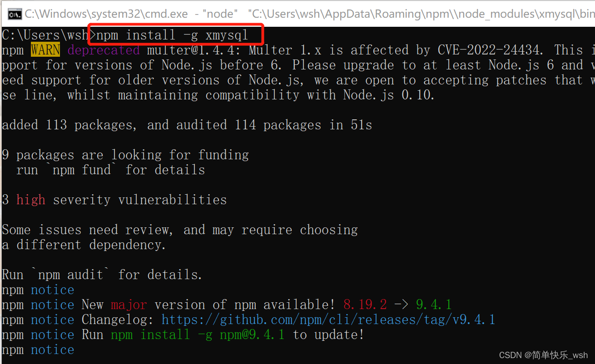This screenshot has height=364, width=595.
Task: Click 'severity vulnerabilities' text
Action: 140,200
